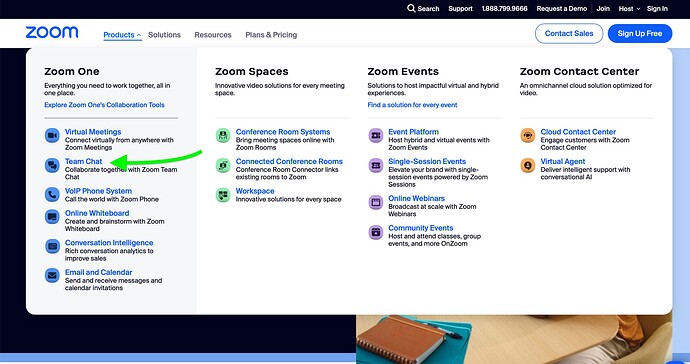
Task: Open the Team Chat link
Action: (84, 161)
